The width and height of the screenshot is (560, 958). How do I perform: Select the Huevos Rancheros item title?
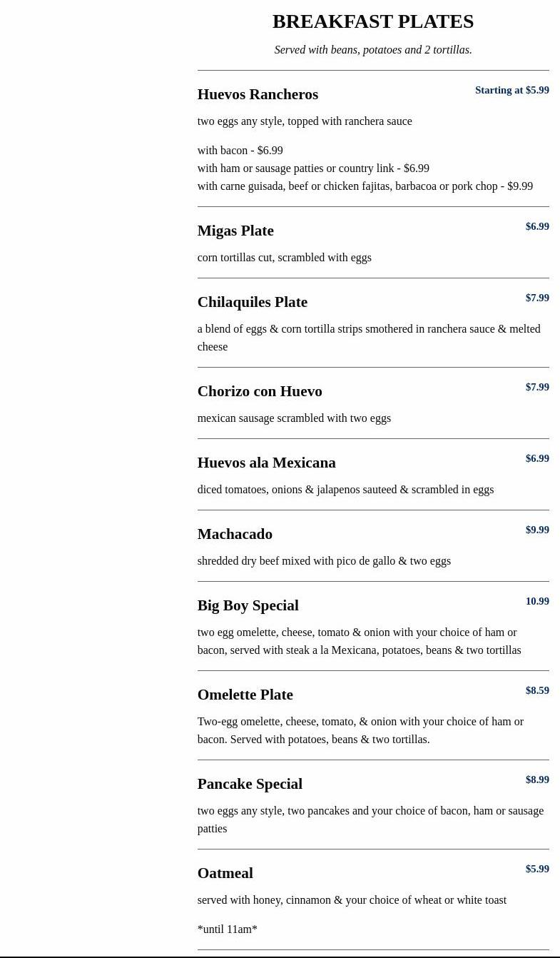click(x=258, y=94)
